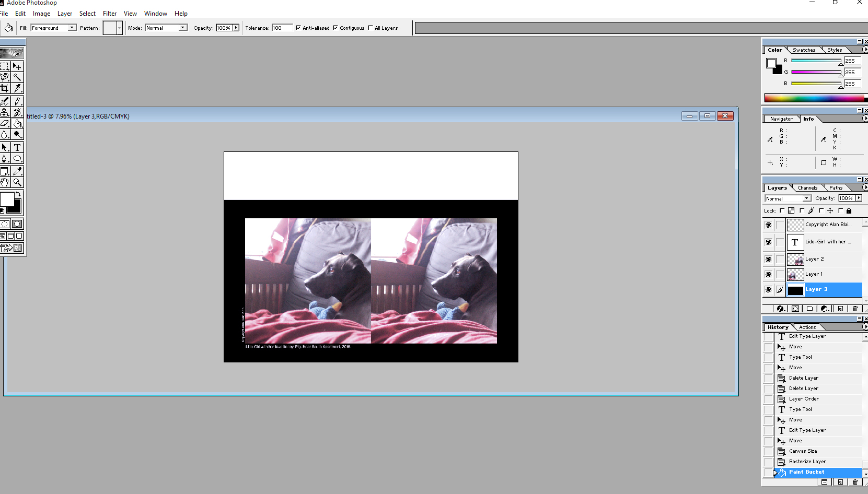
Task: Toggle Layer 1 eye icon
Action: point(768,275)
